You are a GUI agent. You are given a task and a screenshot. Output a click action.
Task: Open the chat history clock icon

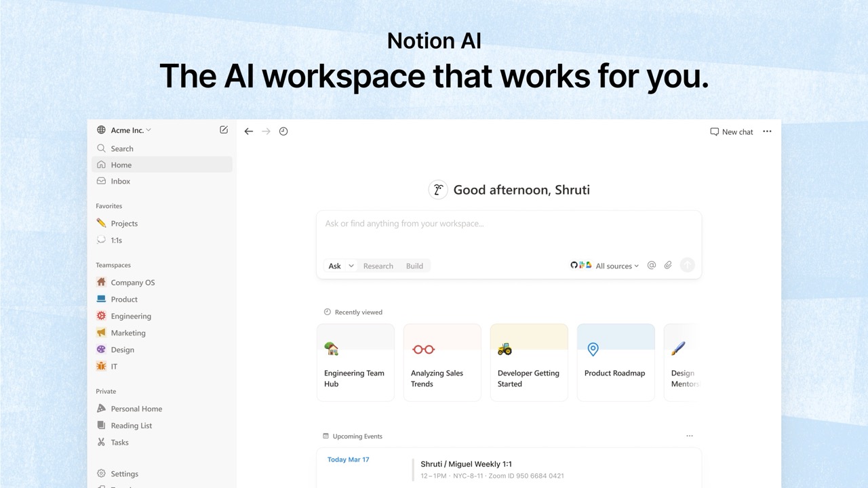pyautogui.click(x=283, y=131)
